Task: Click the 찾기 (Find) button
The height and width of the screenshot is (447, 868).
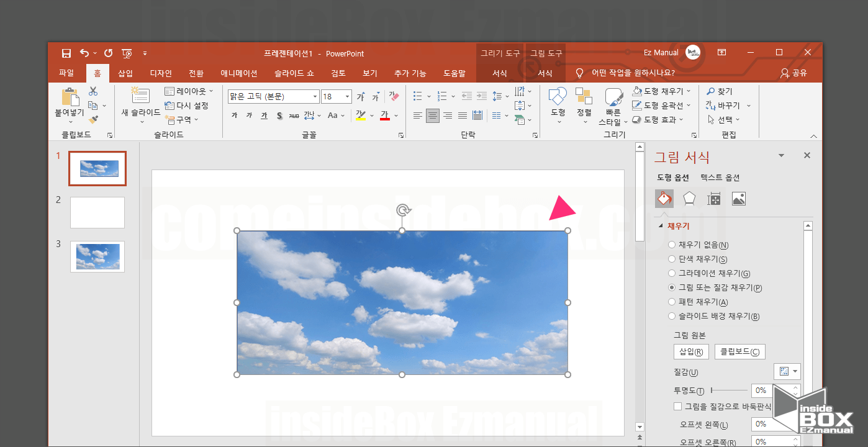Action: pyautogui.click(x=720, y=91)
